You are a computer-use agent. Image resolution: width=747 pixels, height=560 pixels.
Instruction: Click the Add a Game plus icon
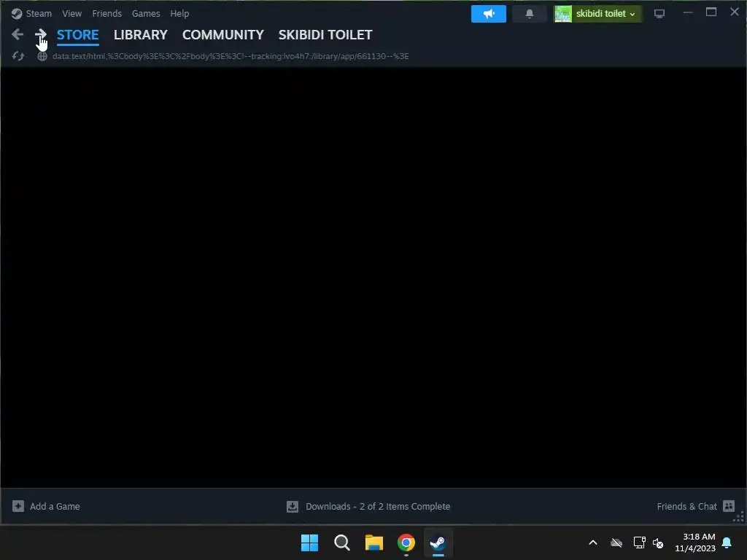(18, 506)
